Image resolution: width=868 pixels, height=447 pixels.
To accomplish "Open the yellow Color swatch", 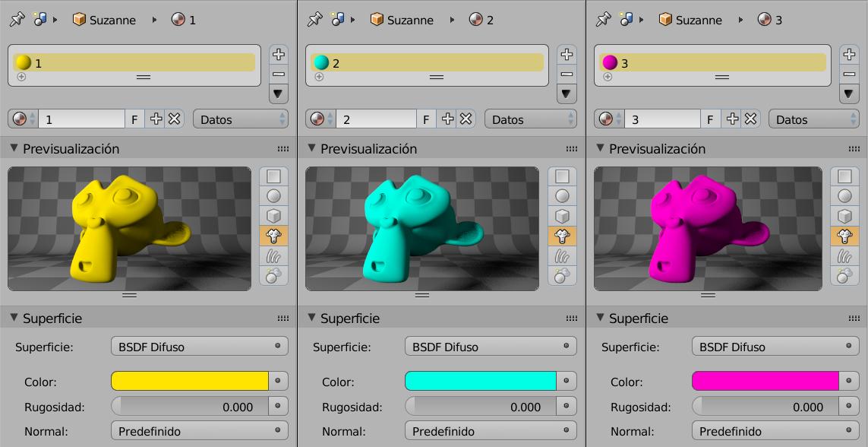I will coord(190,381).
